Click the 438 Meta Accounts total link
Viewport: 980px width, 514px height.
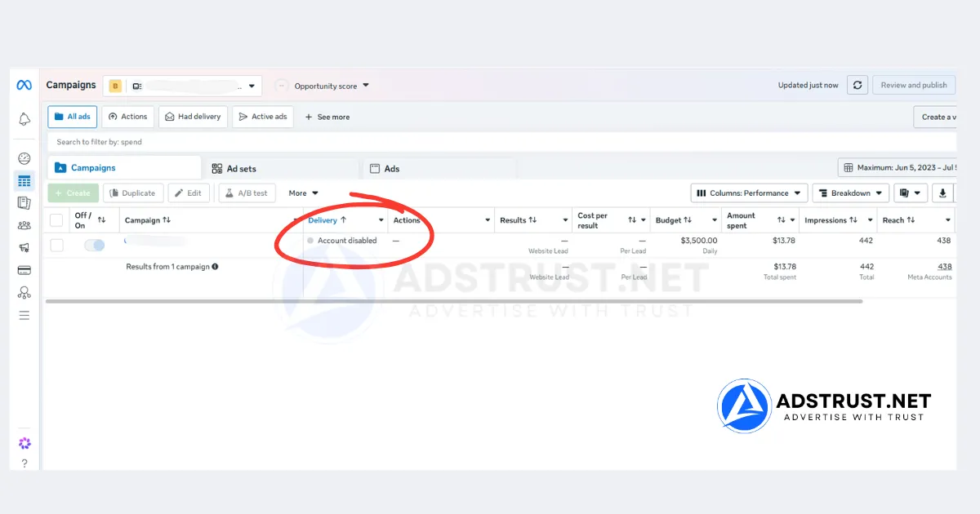pyautogui.click(x=944, y=267)
